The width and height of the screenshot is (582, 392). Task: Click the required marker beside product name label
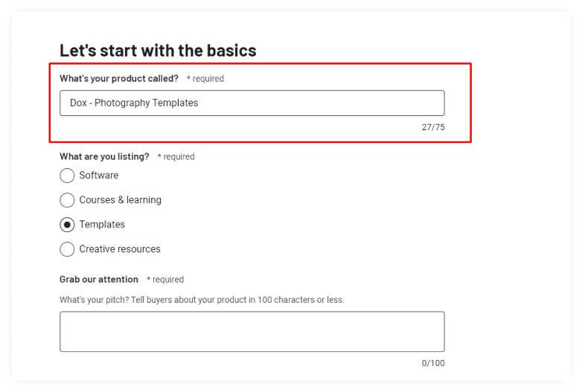205,79
